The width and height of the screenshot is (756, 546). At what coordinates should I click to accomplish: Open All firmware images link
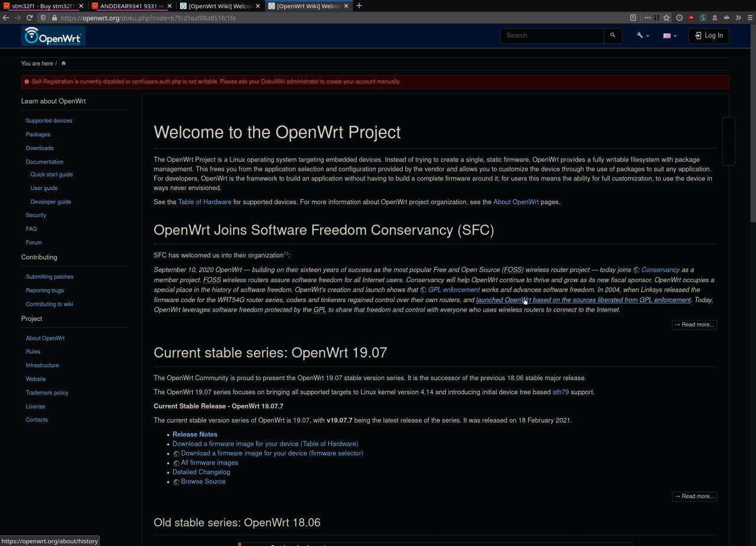tap(206, 463)
